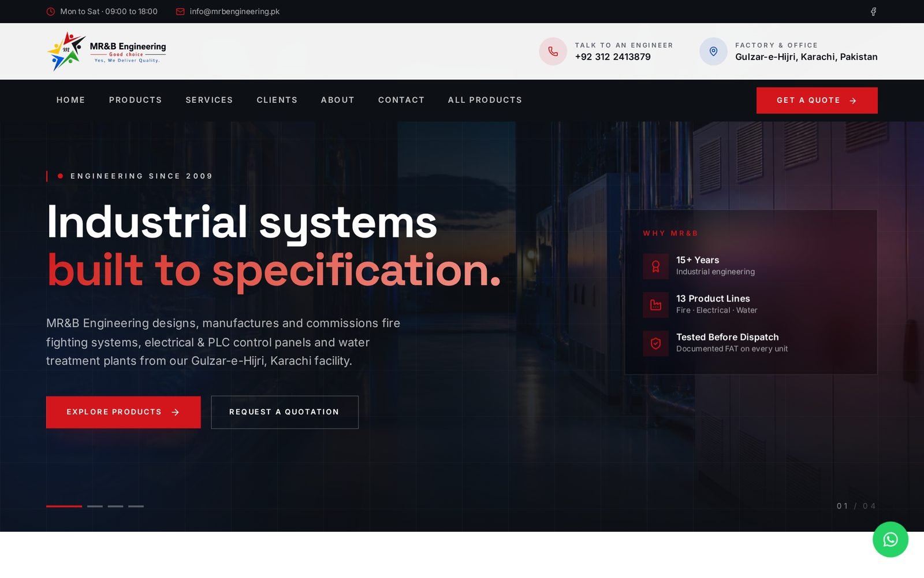Click the Talk to an Engineer label
The height and width of the screenshot is (578, 924).
pos(624,45)
